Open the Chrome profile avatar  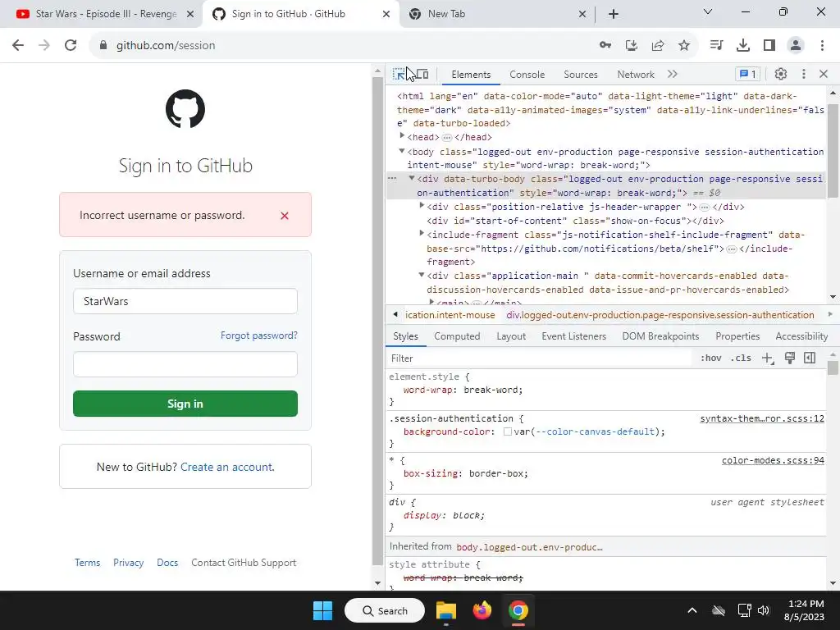coord(796,46)
